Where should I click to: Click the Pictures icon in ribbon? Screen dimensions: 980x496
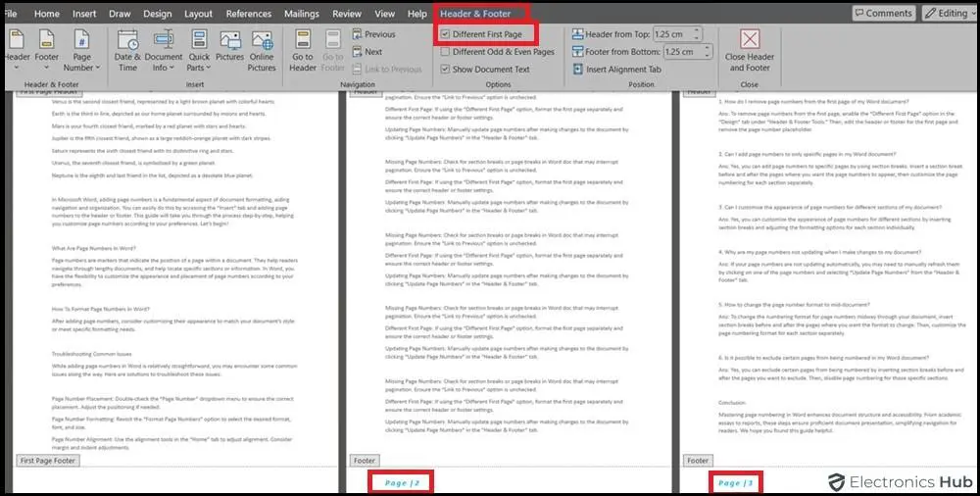tap(229, 40)
